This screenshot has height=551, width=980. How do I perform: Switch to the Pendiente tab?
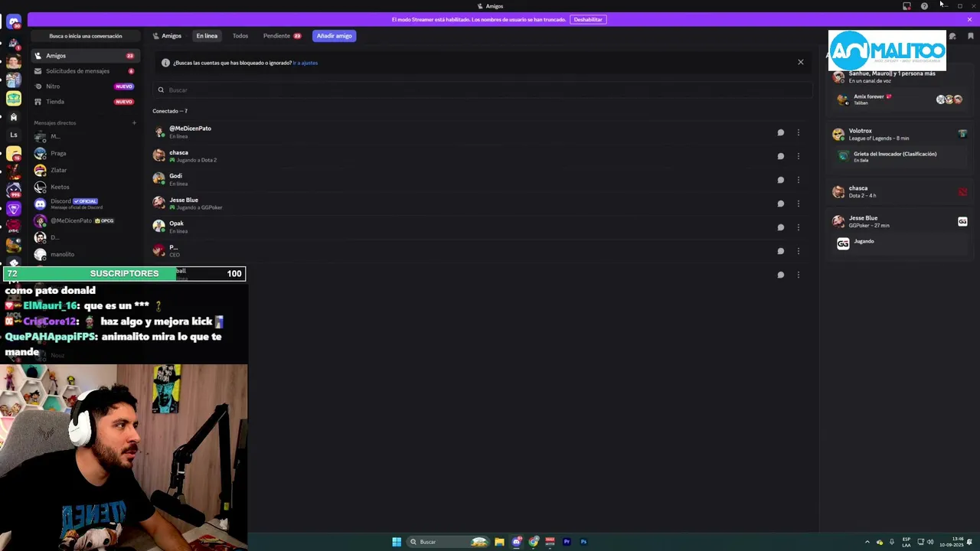(282, 36)
